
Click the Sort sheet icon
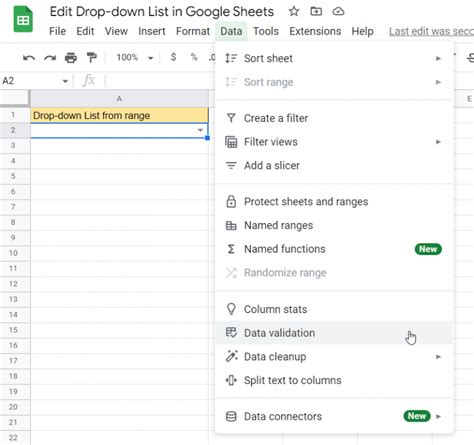pos(231,58)
